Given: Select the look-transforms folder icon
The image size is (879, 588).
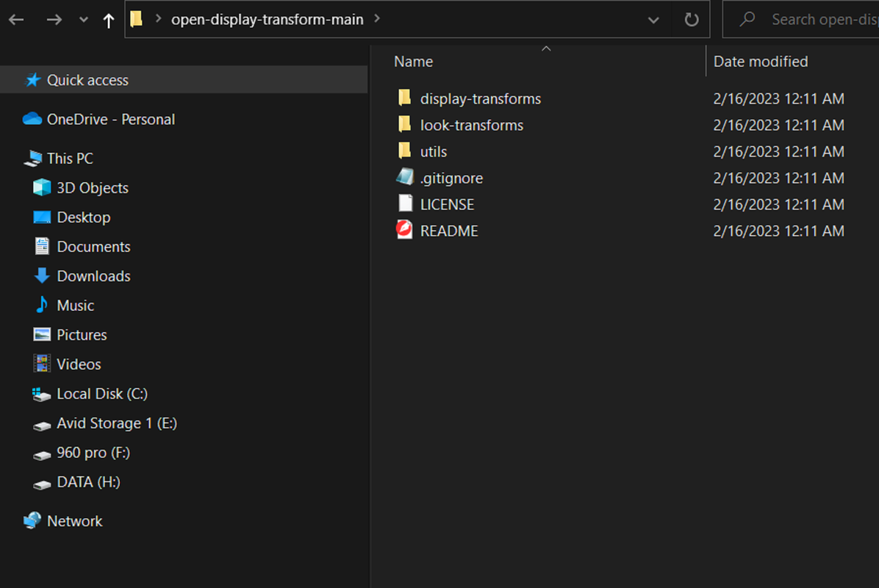Looking at the screenshot, I should tap(405, 124).
